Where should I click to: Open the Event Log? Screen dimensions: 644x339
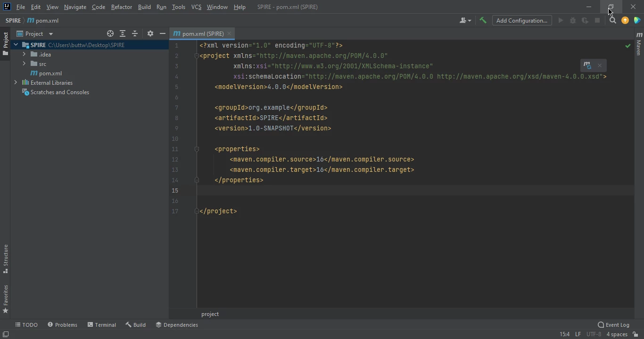coord(614,325)
